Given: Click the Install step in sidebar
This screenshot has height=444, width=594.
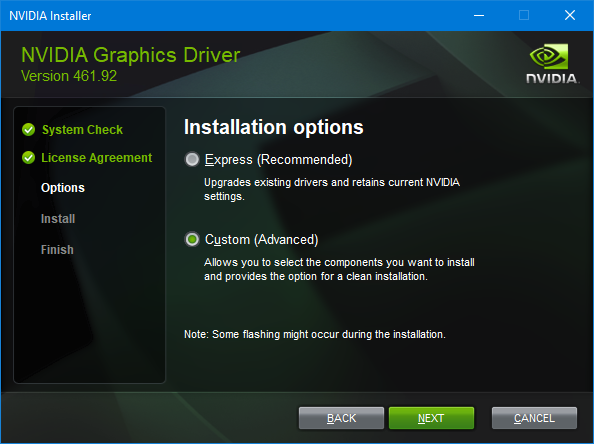Looking at the screenshot, I should click(58, 219).
